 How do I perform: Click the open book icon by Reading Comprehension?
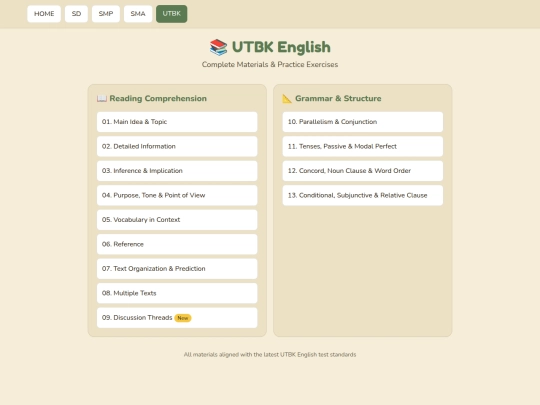(x=102, y=98)
